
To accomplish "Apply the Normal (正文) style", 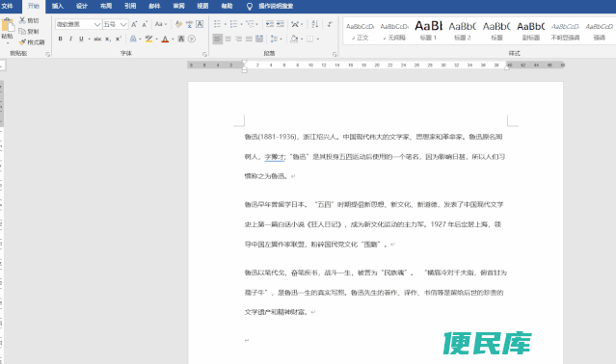I will click(360, 31).
